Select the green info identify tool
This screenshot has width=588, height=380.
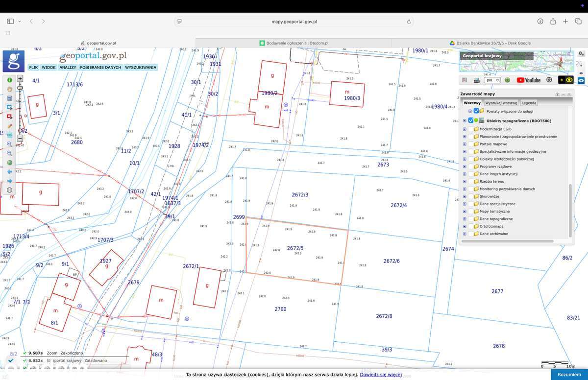click(10, 80)
